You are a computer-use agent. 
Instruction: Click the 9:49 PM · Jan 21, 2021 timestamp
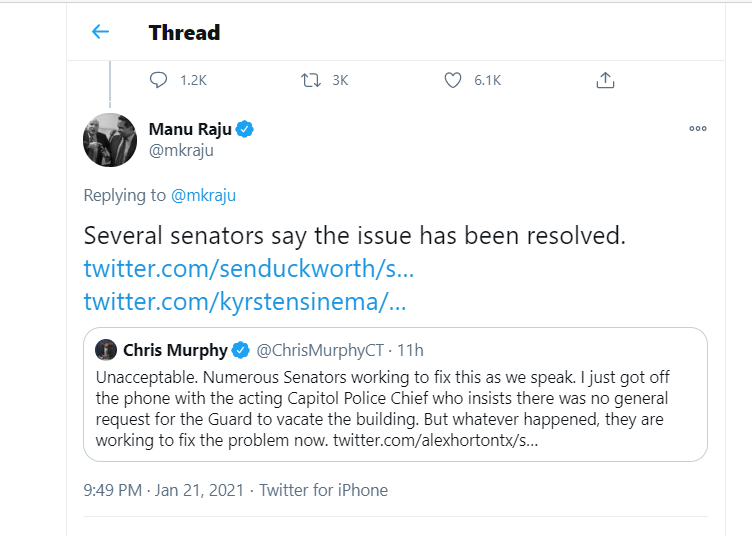(x=164, y=490)
